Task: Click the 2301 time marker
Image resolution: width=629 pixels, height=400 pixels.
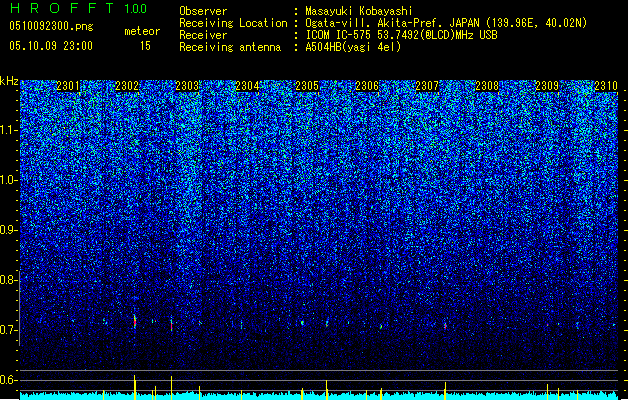Action: [x=68, y=86]
